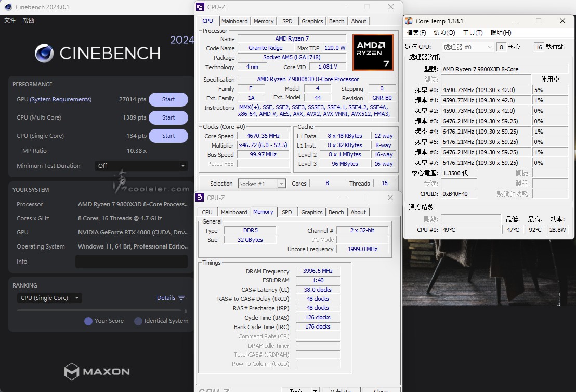Click the Package value "Socket AM5 (LGA1718)"

(292, 57)
